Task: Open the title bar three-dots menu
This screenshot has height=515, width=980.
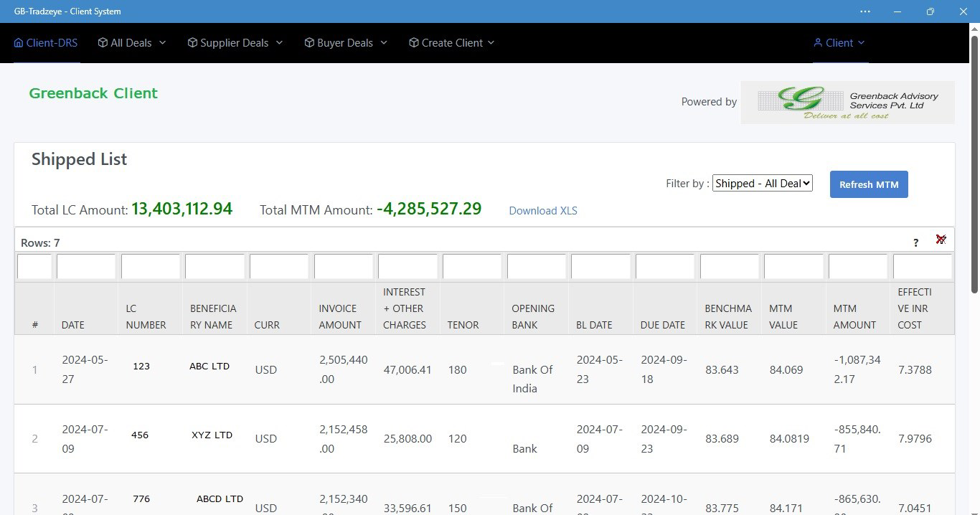Action: pyautogui.click(x=864, y=11)
